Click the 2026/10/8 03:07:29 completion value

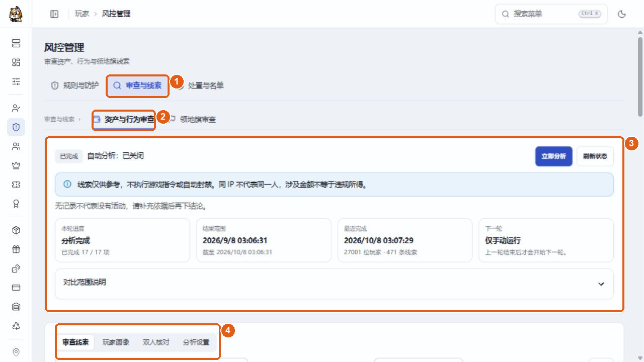(379, 240)
